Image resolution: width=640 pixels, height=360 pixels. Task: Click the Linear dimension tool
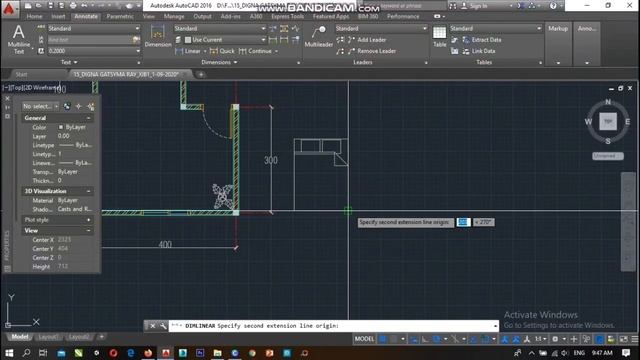tap(187, 51)
